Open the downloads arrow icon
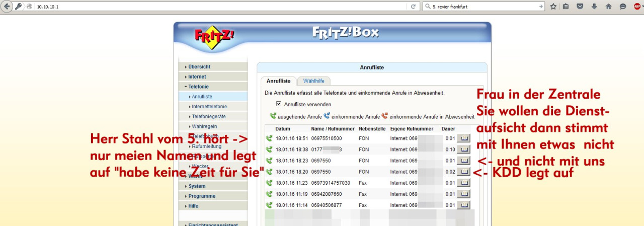The image size is (644, 226). pos(594,7)
